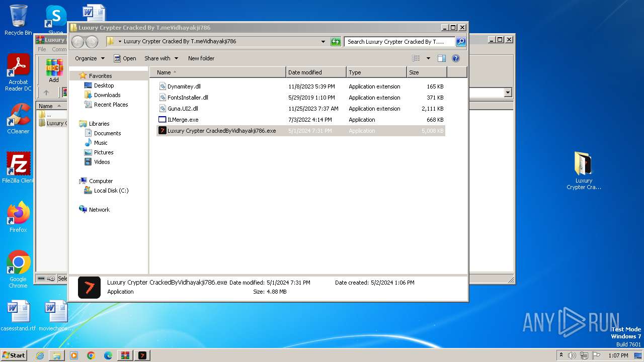Click New folder in the Explorer toolbar
644x362 pixels.
201,58
